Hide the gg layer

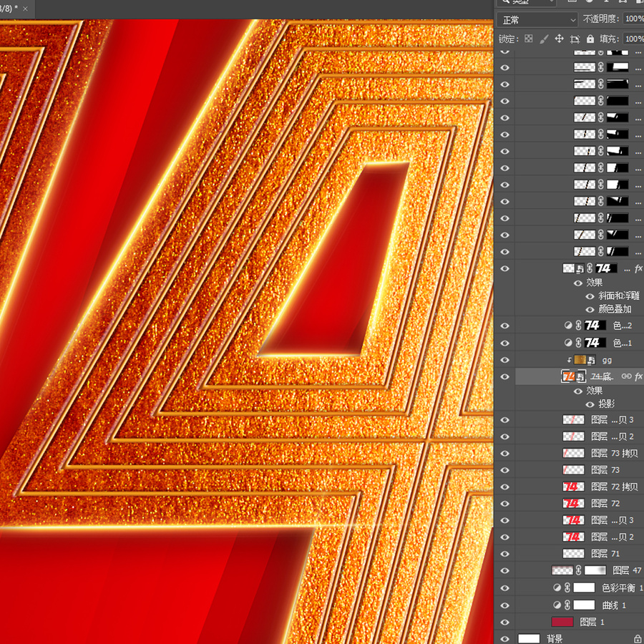[504, 360]
